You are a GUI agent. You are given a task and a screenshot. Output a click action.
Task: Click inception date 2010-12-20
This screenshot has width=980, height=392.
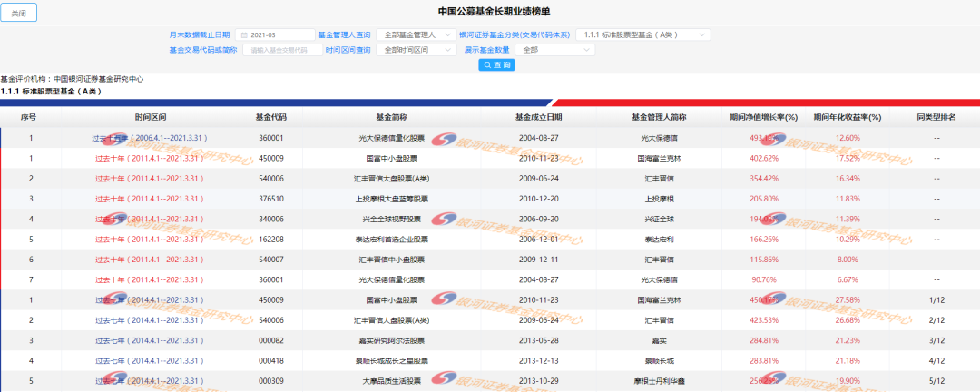coord(538,199)
